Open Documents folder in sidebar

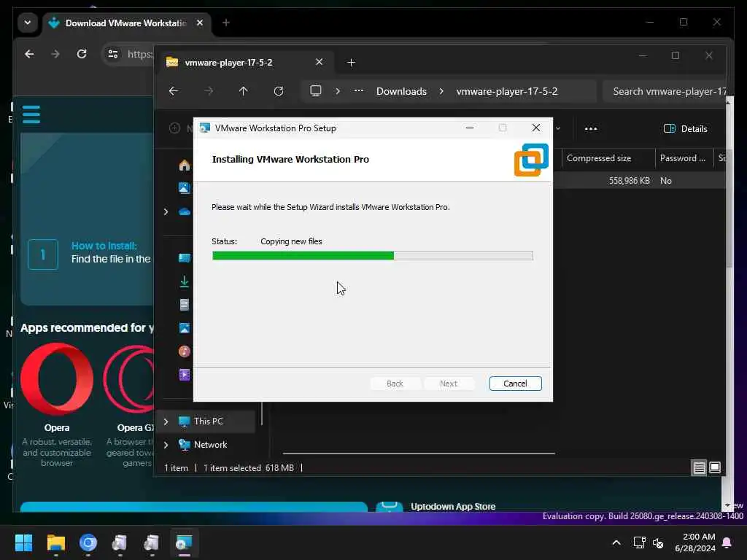[185, 305]
